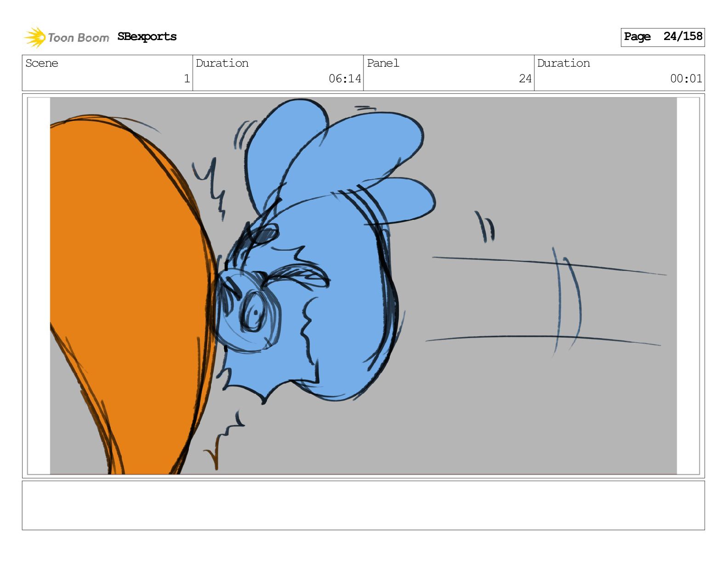The height and width of the screenshot is (563, 728).
Task: Click the empty notes box below panel
Action: pos(363,506)
